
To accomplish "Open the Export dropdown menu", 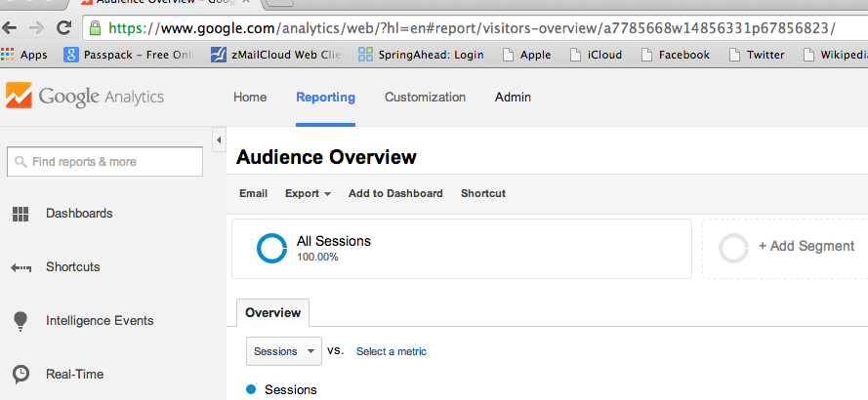I will point(308,193).
